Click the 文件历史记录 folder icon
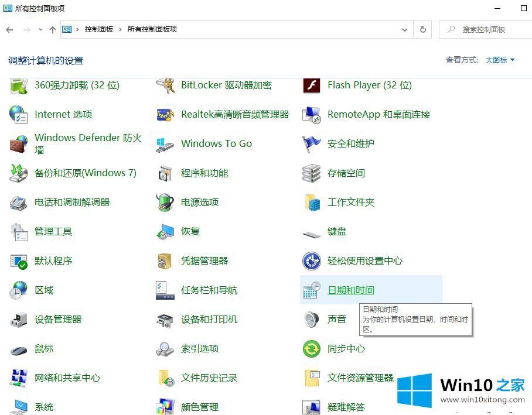The height and width of the screenshot is (415, 532). tap(166, 378)
